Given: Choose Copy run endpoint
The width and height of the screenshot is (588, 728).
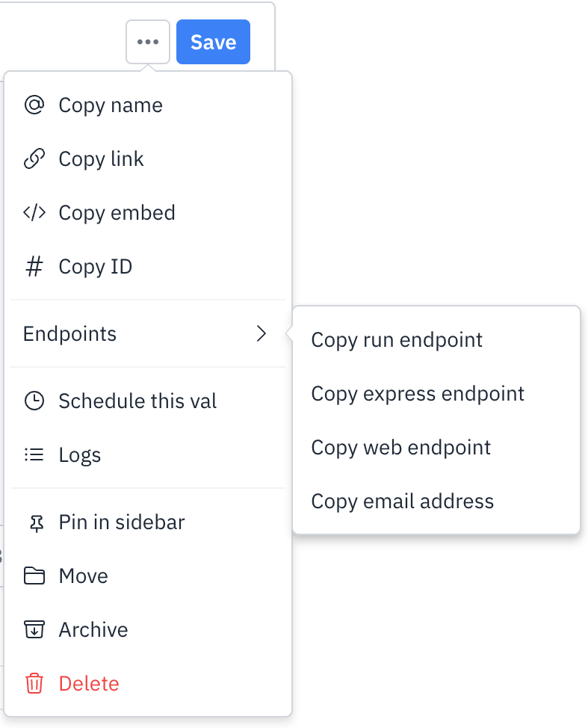Looking at the screenshot, I should coord(396,340).
